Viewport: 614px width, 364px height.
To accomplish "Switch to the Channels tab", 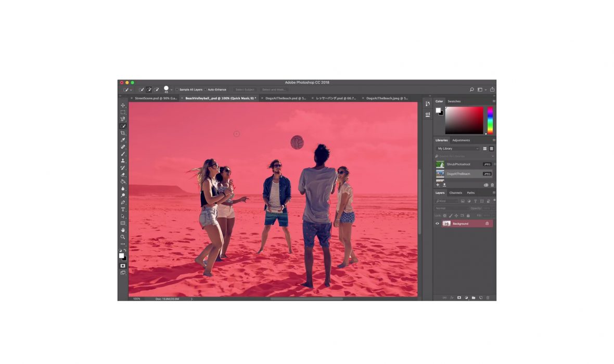I will pyautogui.click(x=455, y=193).
